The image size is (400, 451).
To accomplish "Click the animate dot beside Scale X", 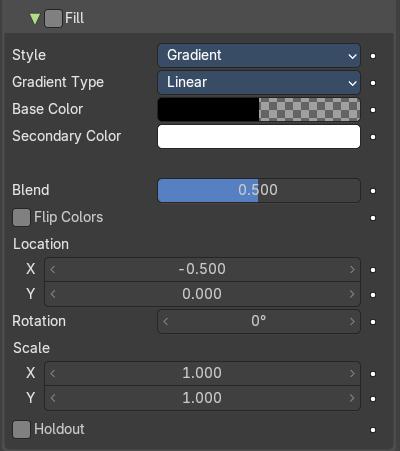I will tap(373, 374).
